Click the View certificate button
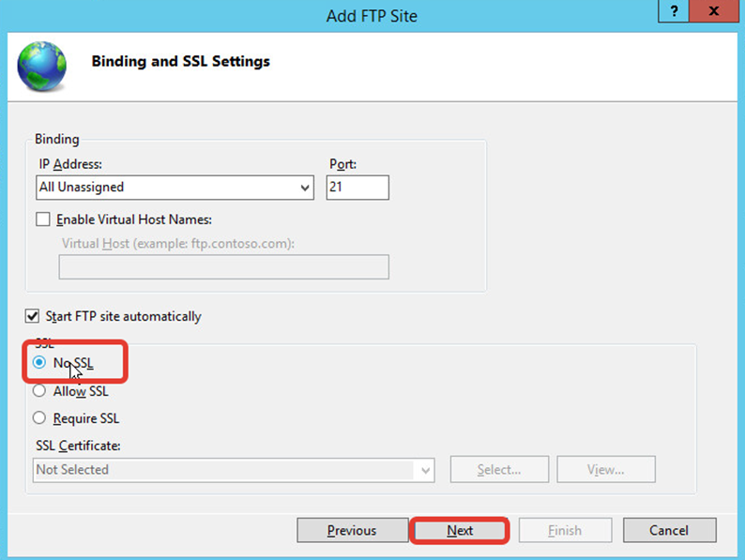The height and width of the screenshot is (560, 745). click(606, 469)
